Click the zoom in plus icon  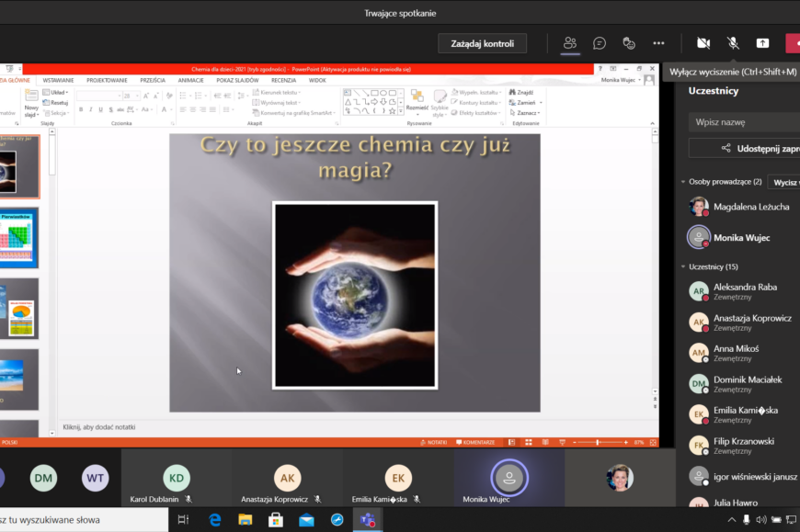pos(626,442)
